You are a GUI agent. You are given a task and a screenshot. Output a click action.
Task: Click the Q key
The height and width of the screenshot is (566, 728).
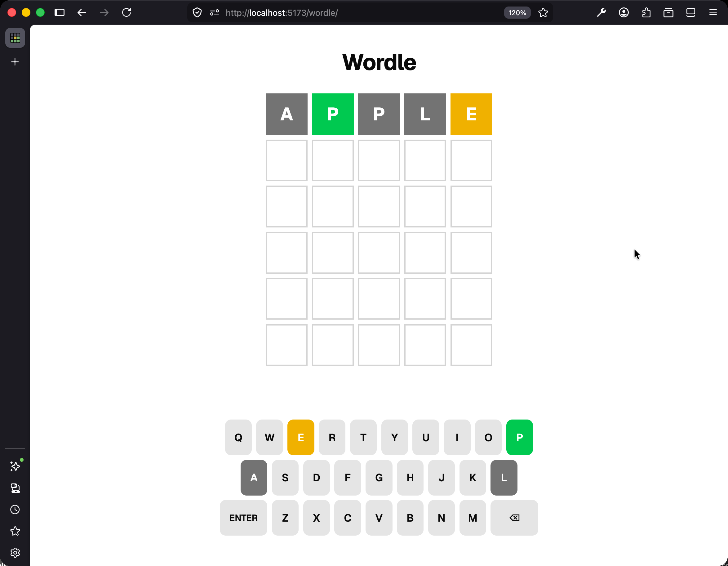(x=238, y=437)
